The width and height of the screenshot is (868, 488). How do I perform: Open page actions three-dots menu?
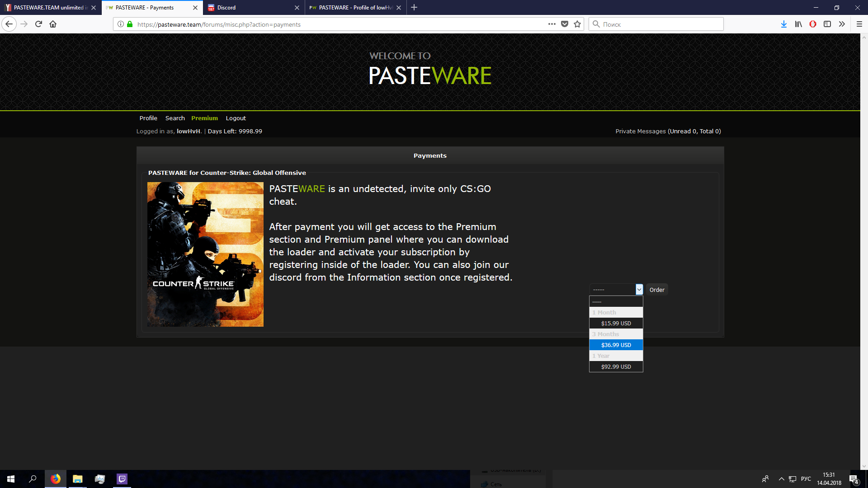[552, 24]
